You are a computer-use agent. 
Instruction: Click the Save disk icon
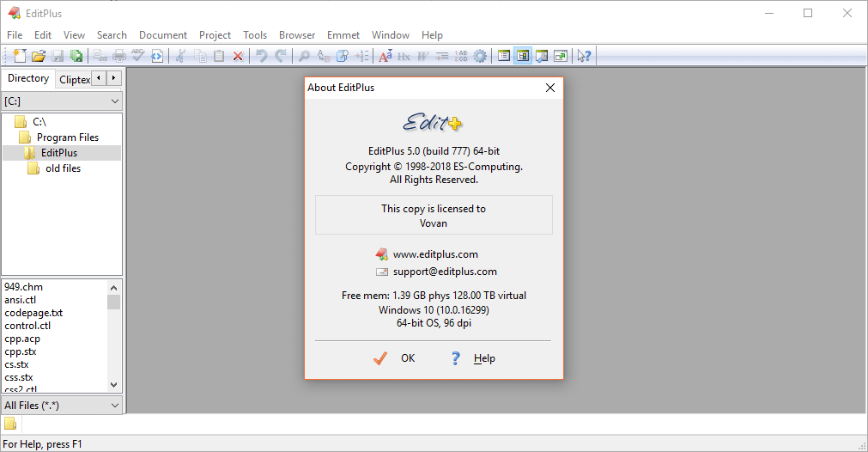point(58,55)
